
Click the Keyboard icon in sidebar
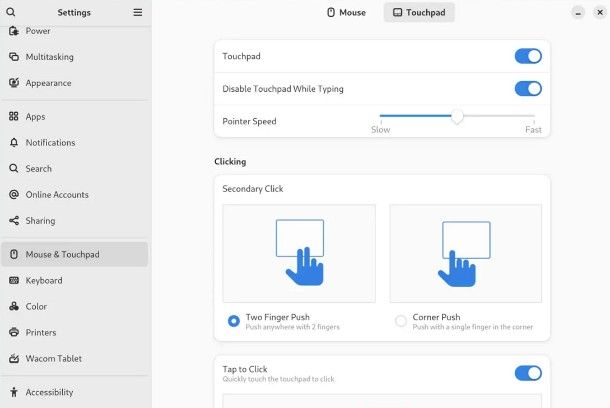click(14, 280)
